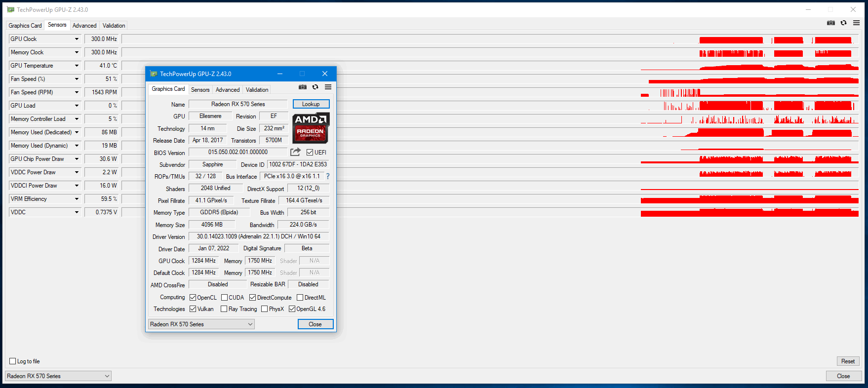
Task: Click the refresh icon in the Sensors window
Action: click(843, 23)
